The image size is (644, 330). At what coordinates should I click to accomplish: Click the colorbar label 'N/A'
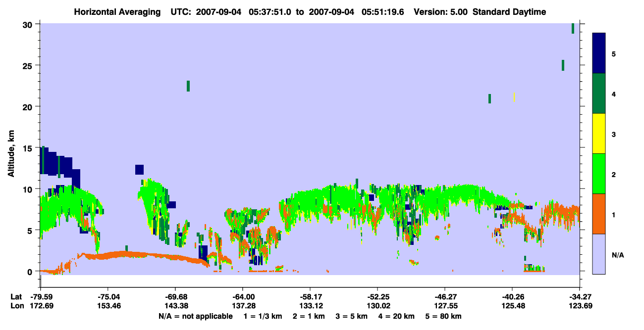[618, 255]
